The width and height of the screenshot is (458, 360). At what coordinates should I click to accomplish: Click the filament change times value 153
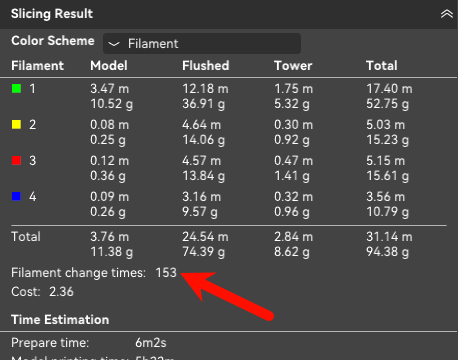pyautogui.click(x=166, y=273)
